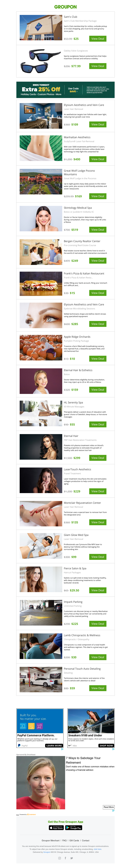Open the Twitter bird icon in footer
The width and height of the screenshot is (131, 868).
tap(71, 858)
